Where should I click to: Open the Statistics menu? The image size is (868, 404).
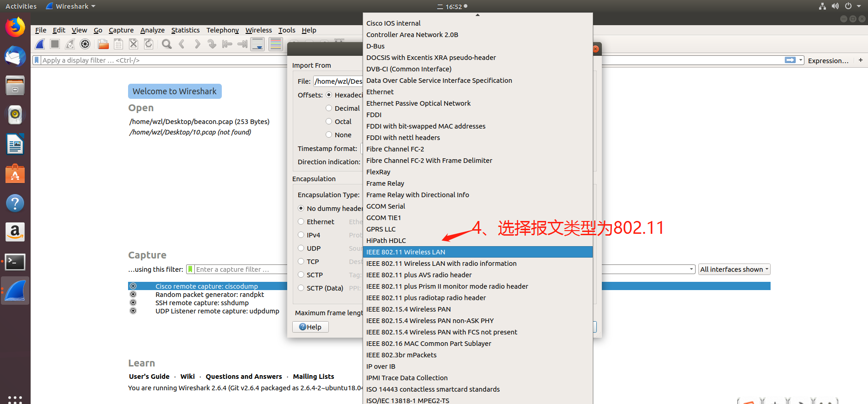tap(185, 30)
